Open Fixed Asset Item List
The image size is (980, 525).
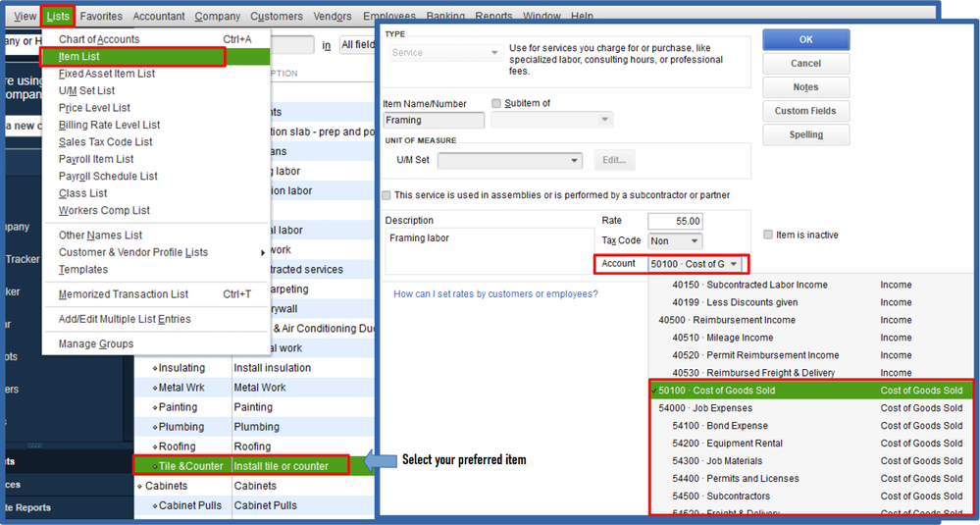[156, 74]
